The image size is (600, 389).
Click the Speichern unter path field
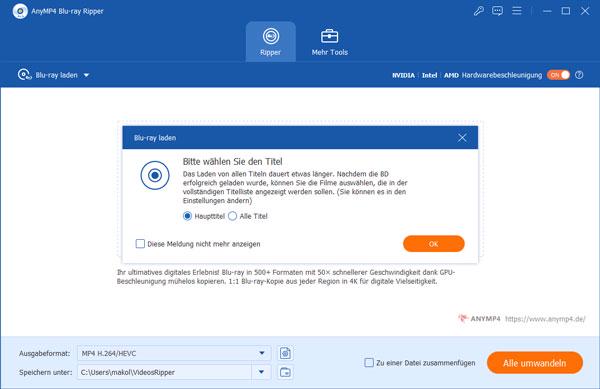click(x=165, y=372)
